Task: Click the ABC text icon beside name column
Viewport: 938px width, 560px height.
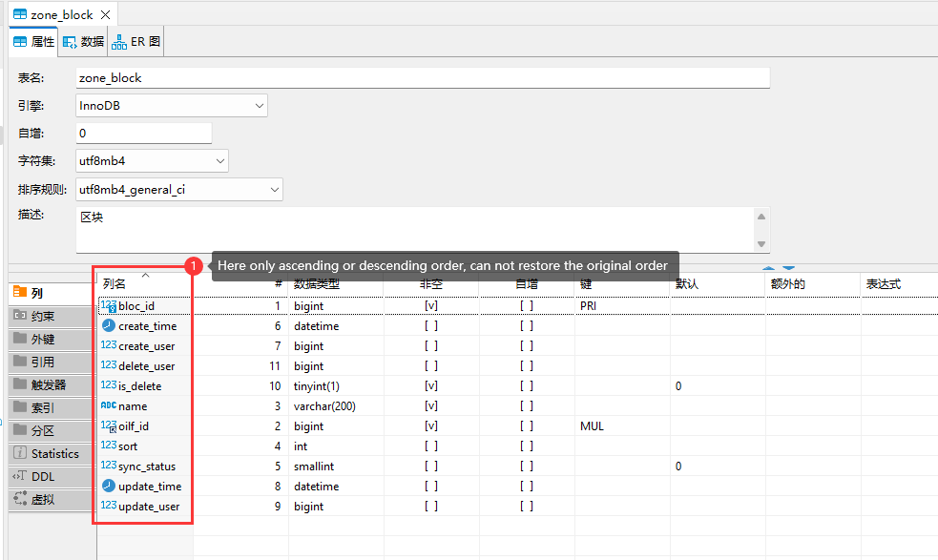Action: 109,405
